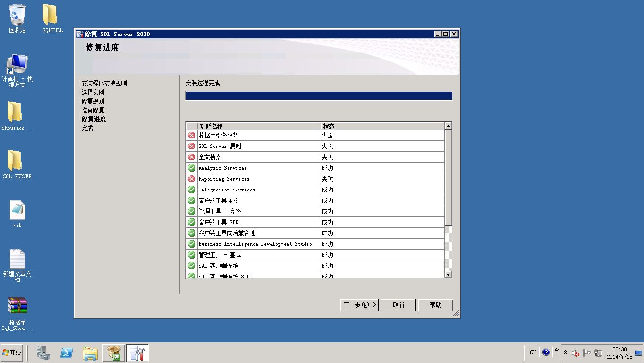Open the taskbar clock showing 20:30
The height and width of the screenshot is (363, 644).
pos(619,353)
